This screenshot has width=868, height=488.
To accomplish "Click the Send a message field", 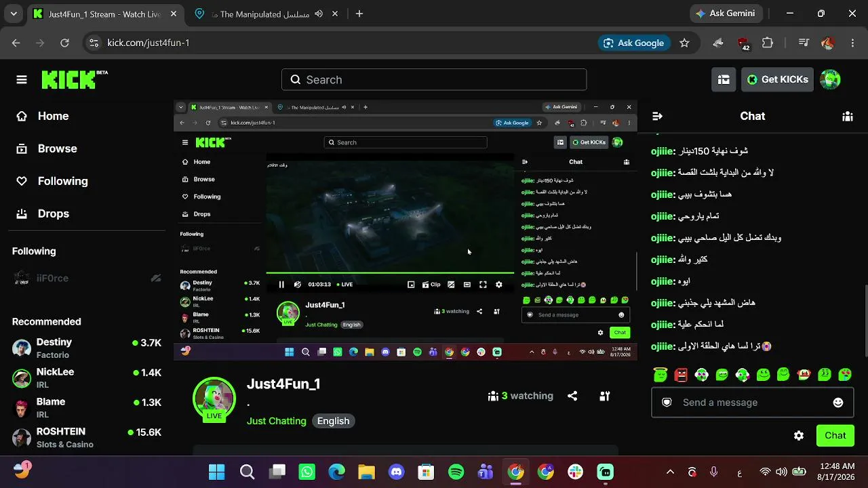I will (753, 403).
